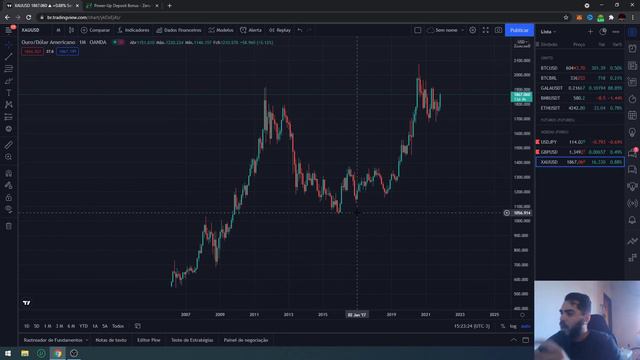Select GALAUSDT in the watchlist
640x360 pixels.
(x=580, y=88)
